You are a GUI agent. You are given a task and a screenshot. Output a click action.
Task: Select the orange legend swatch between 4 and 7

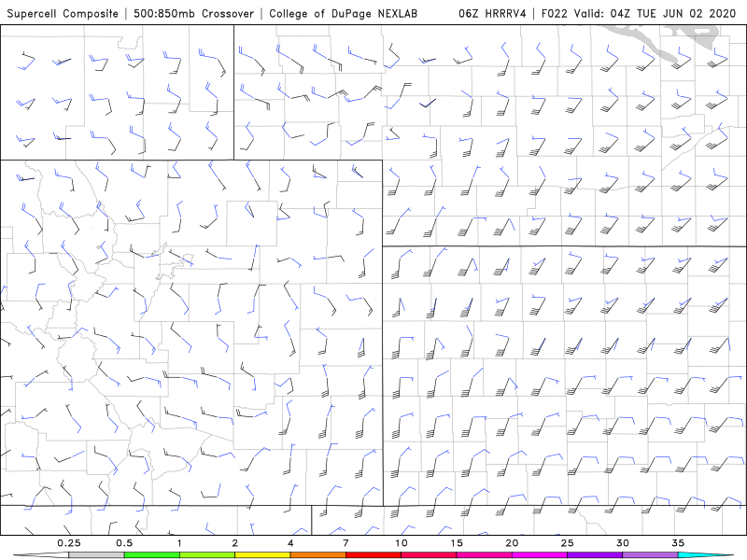[x=317, y=555]
